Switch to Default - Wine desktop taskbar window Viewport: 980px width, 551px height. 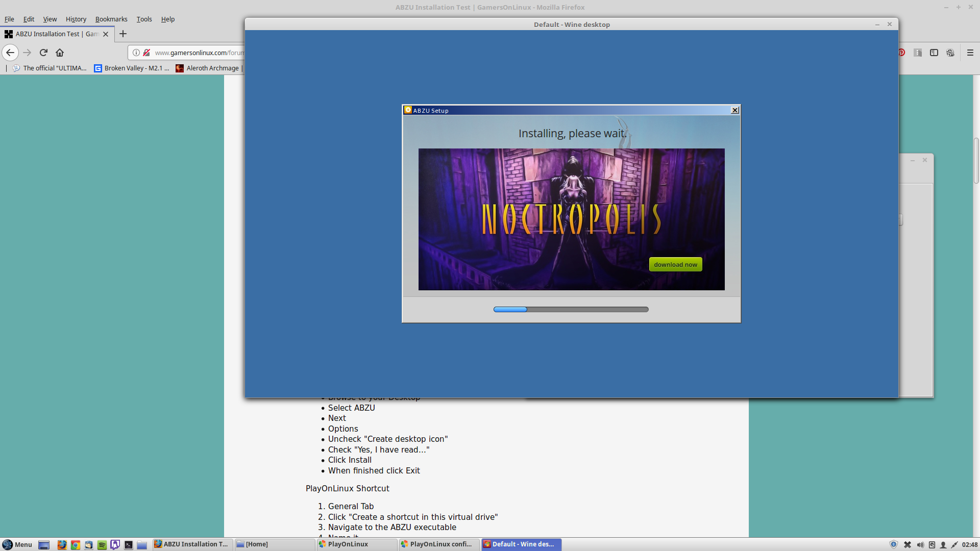tap(521, 544)
